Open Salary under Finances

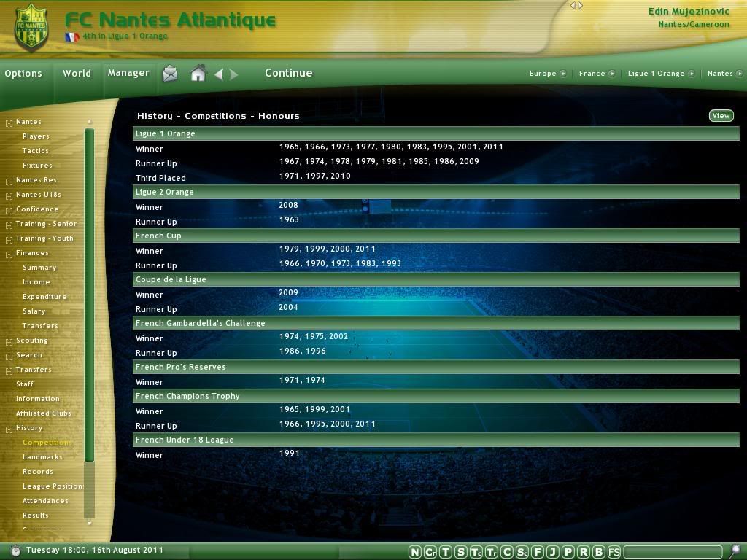click(34, 311)
